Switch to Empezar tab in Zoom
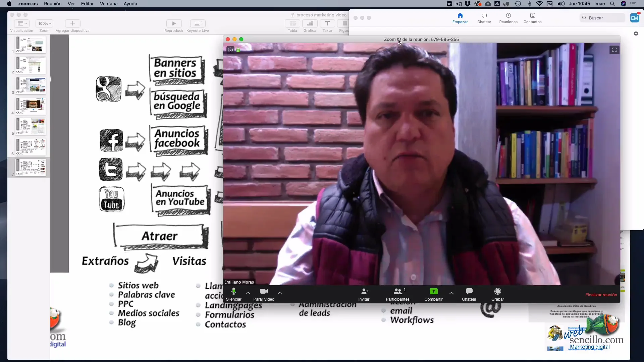Screen dimensions: 644x362 460,18
